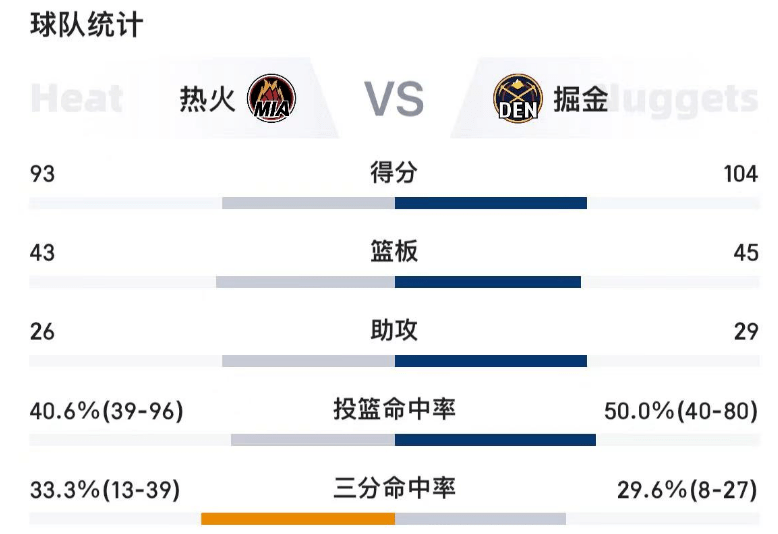This screenshot has height=534, width=778.
Task: Click Nuggets three-point 29.6%(8-27) value
Action: pyautogui.click(x=687, y=490)
